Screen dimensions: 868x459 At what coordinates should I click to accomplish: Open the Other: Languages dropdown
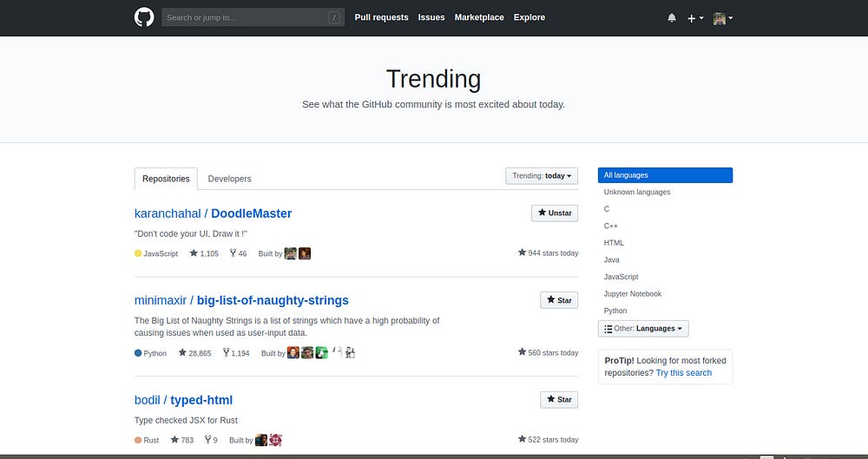click(643, 328)
